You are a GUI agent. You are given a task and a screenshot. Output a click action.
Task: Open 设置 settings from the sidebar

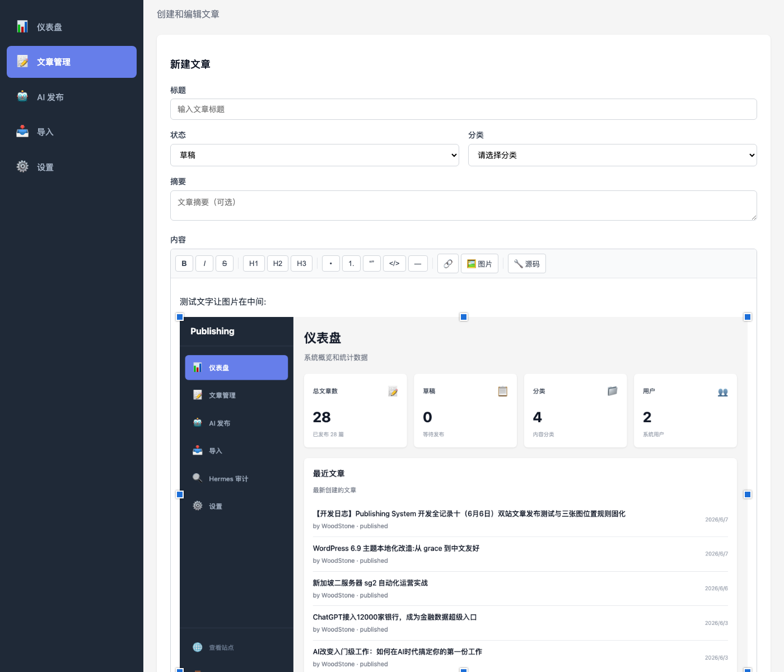coord(72,167)
